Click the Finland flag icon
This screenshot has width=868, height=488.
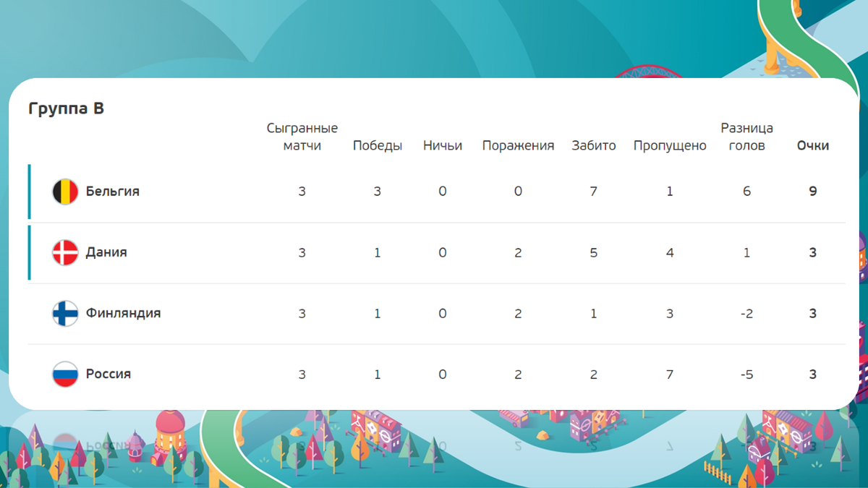point(65,313)
